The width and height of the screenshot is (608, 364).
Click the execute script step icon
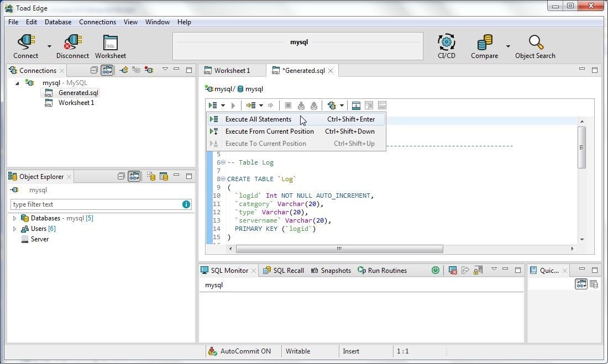[251, 105]
